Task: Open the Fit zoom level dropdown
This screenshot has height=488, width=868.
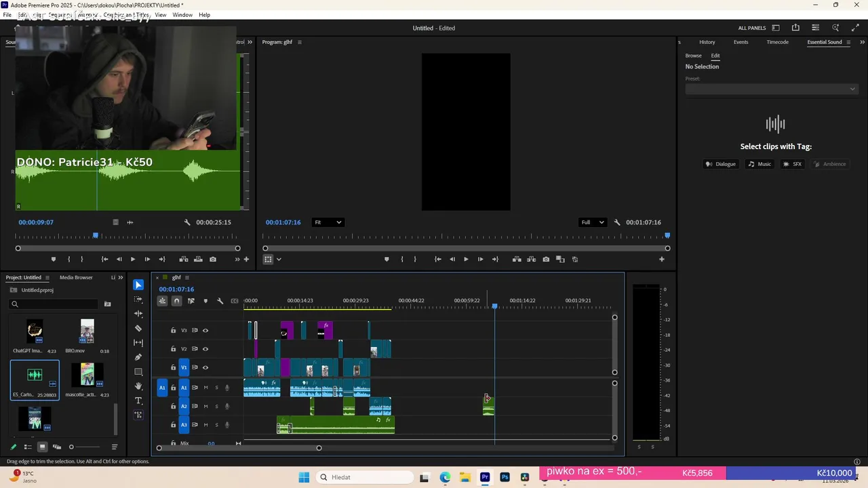Action: click(328, 222)
